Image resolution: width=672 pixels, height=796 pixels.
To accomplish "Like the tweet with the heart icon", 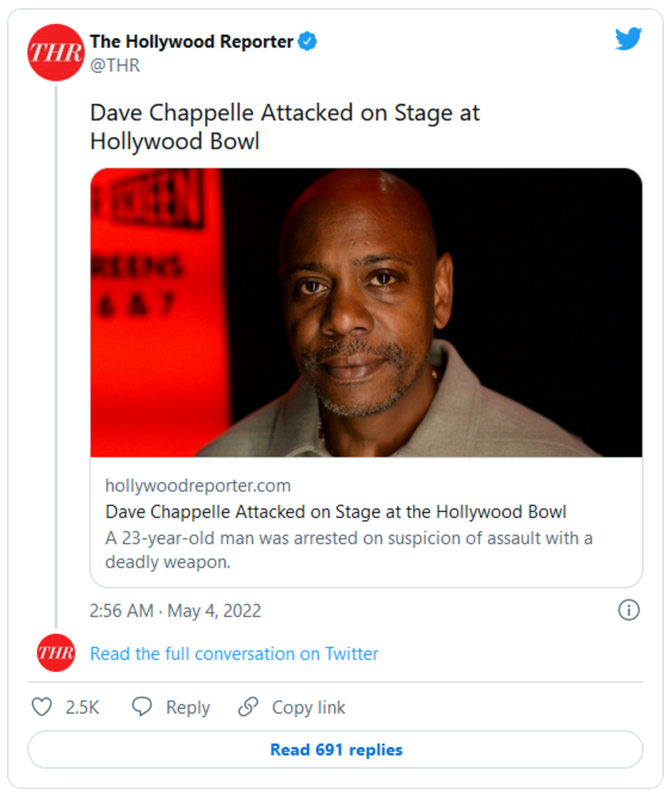I will [43, 706].
